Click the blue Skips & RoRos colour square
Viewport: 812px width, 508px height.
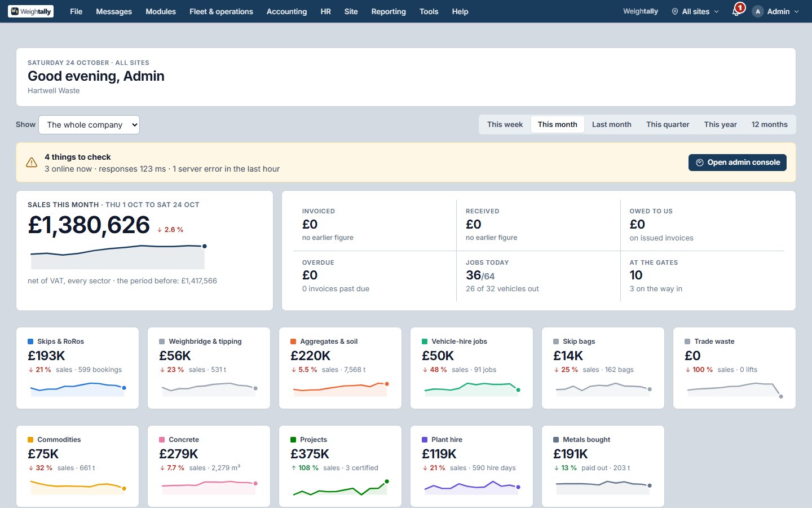(x=30, y=341)
